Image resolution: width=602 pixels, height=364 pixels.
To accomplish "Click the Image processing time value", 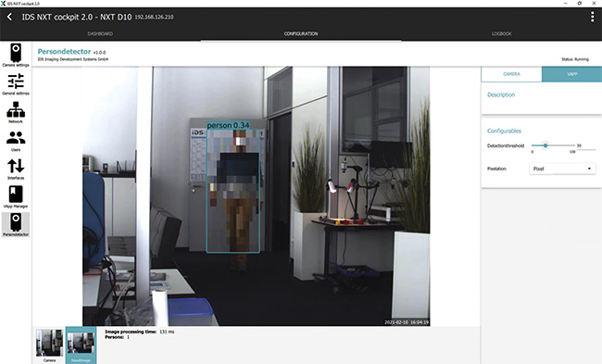I will (167, 332).
